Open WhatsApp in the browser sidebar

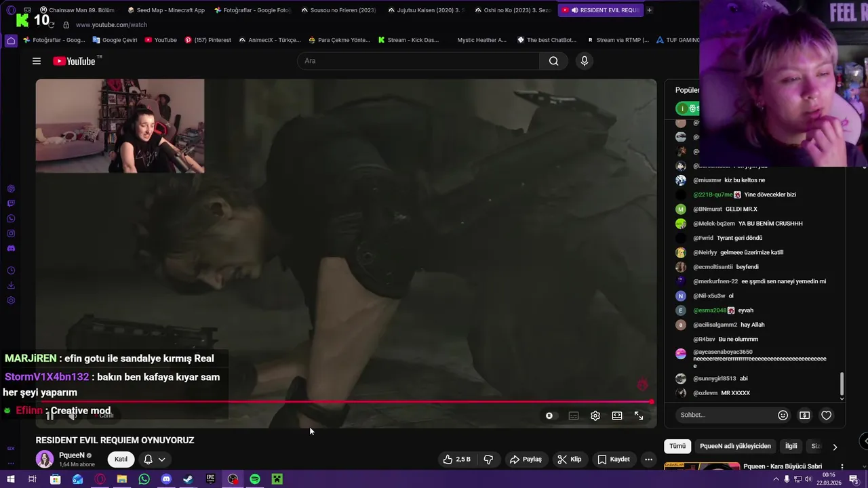[11, 218]
